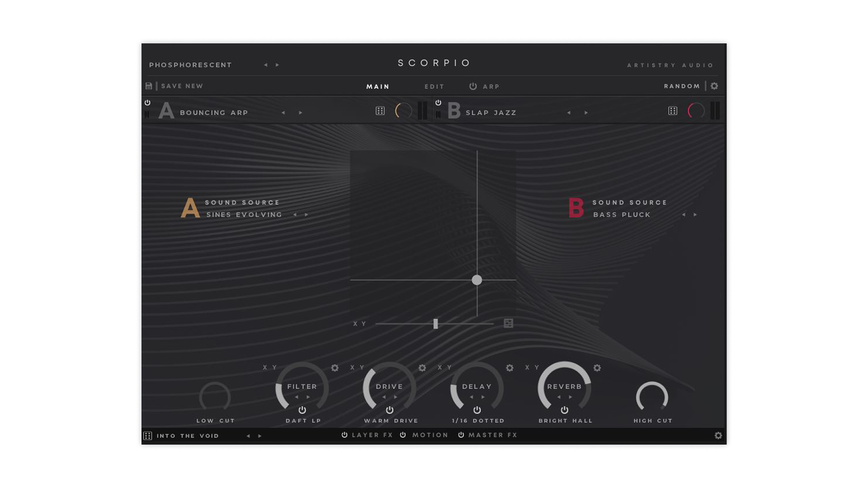Disable the Delay effect power button
This screenshot has height=488, width=868.
[477, 410]
